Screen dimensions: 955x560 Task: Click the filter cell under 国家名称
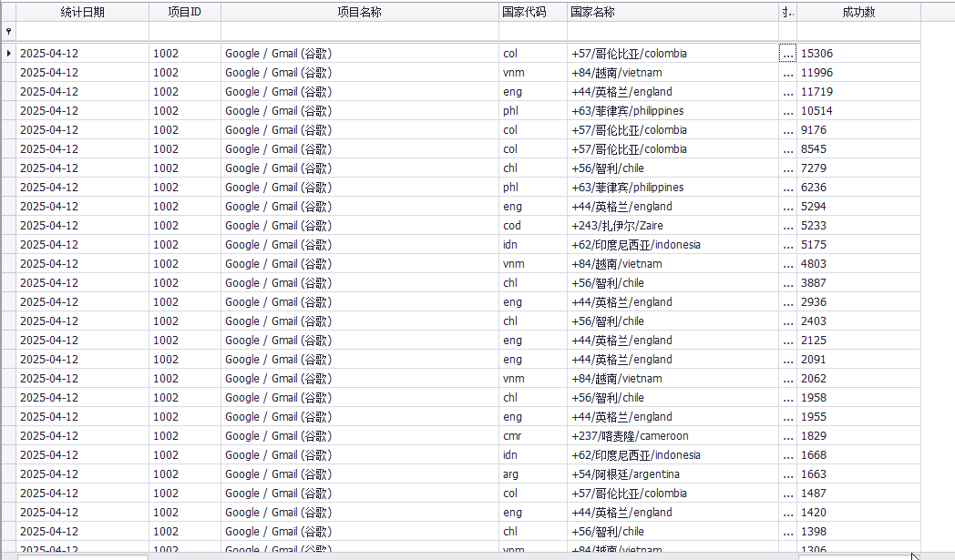click(673, 31)
